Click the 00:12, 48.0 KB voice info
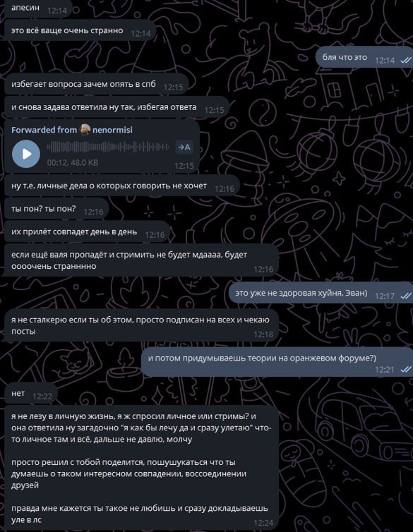 coord(73,162)
